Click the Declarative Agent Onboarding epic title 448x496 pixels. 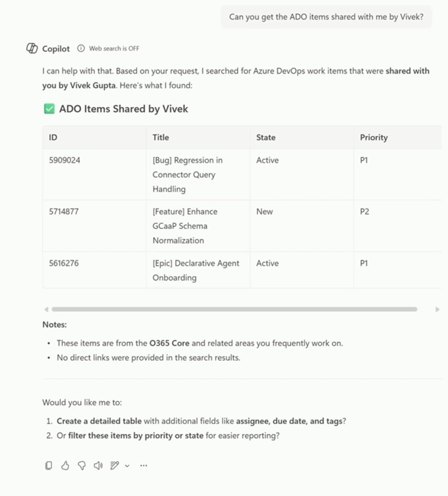click(195, 270)
